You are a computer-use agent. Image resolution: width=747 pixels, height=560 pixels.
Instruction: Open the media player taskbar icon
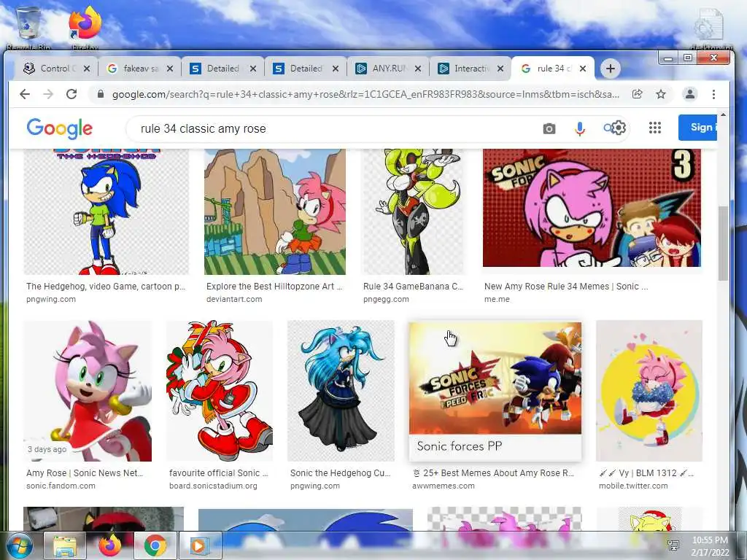coord(200,545)
